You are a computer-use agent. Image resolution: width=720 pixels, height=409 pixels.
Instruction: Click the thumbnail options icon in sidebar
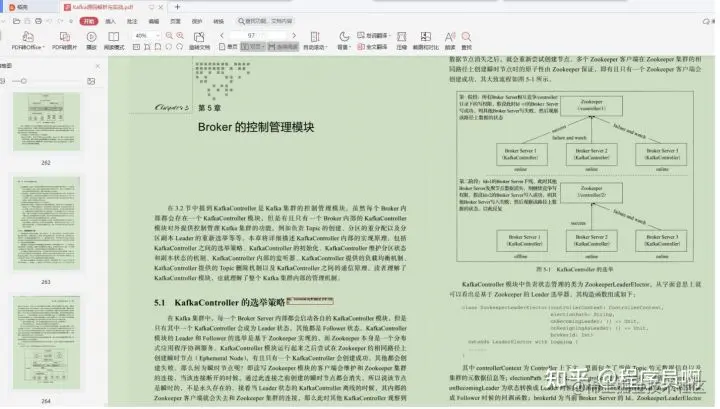[x=91, y=81]
